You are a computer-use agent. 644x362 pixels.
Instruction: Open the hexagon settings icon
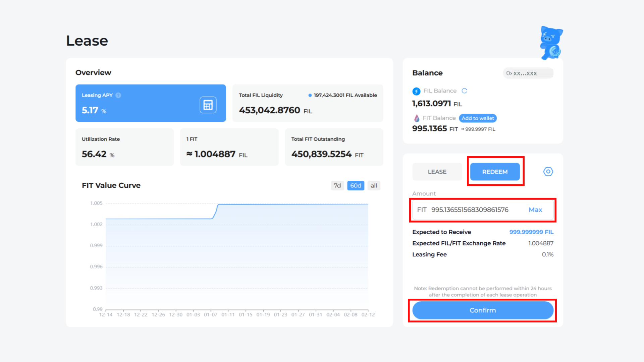[x=548, y=172]
